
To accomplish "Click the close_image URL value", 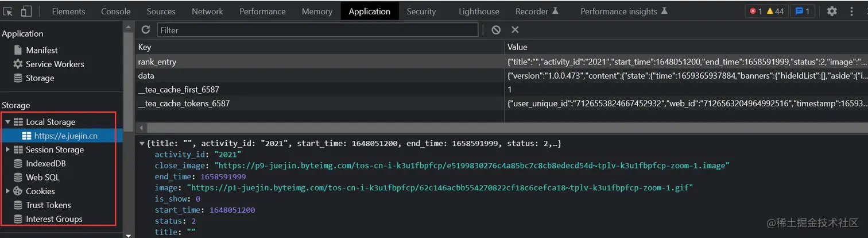I will (x=471, y=165).
